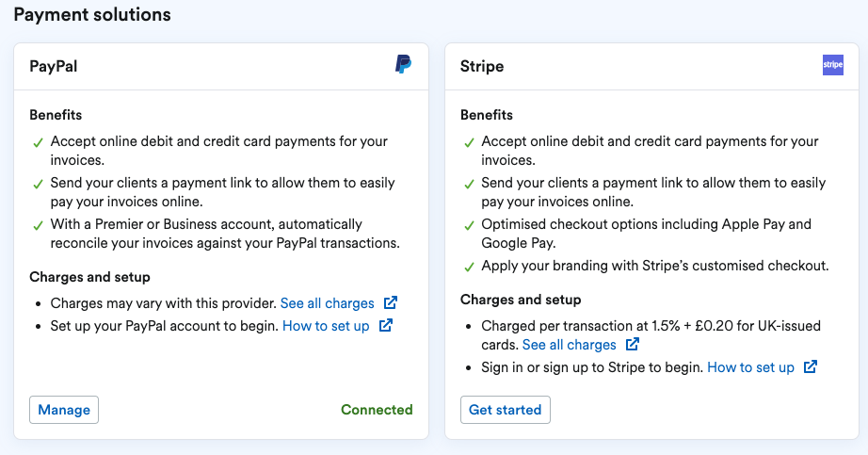Image resolution: width=868 pixels, height=455 pixels.
Task: Click text 'Set up your PayPal account to begin'
Action: point(165,326)
